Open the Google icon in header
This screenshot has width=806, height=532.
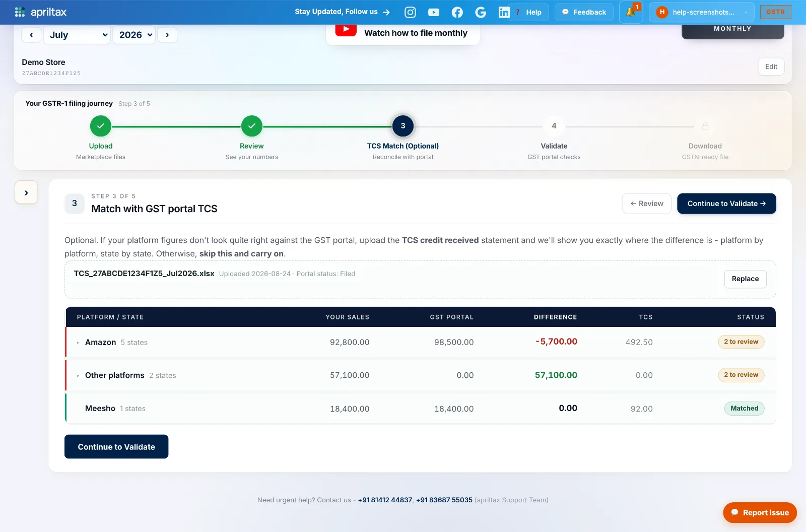[481, 12]
